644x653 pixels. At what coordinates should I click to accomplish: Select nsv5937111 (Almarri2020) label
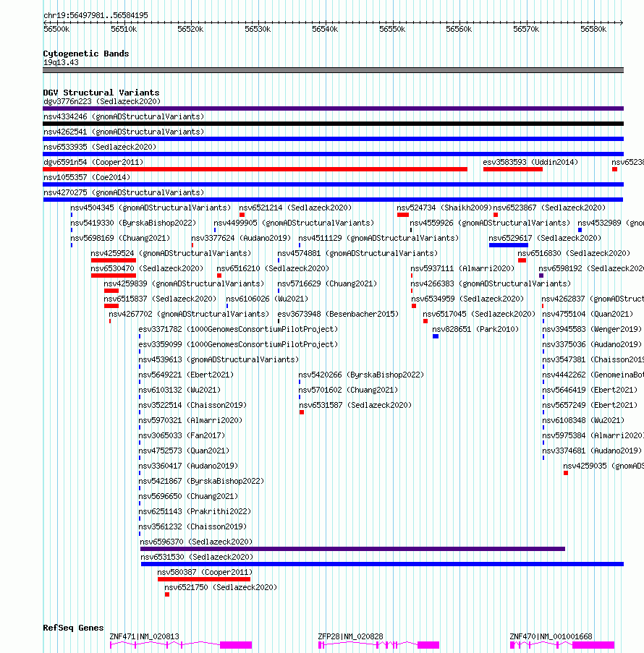[462, 268]
